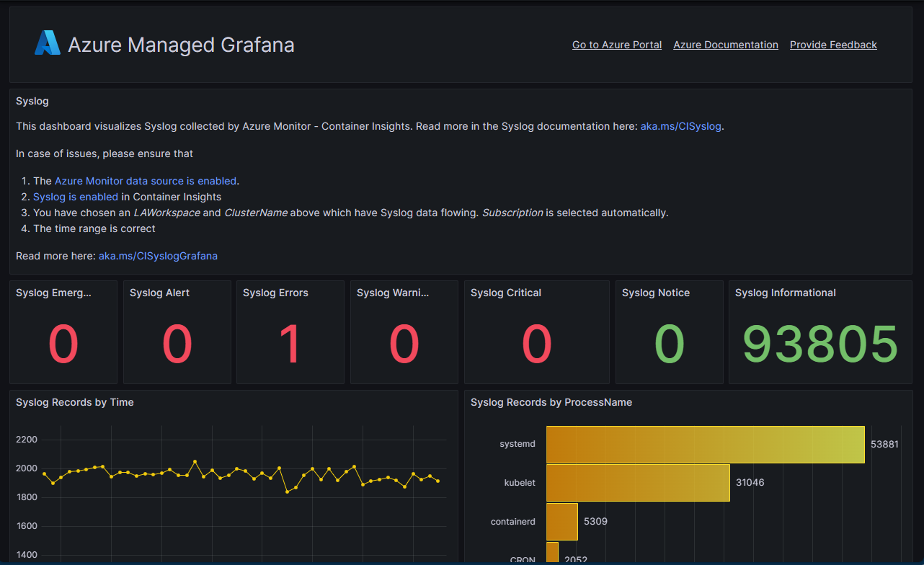The height and width of the screenshot is (565, 924).
Task: Open the Syslog Records by Time panel title
Action: [75, 402]
